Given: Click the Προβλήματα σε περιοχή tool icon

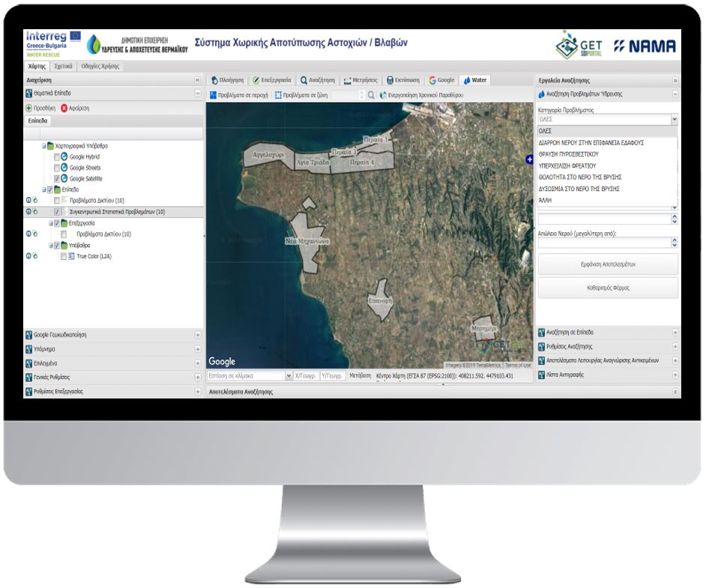Looking at the screenshot, I should pos(213,95).
